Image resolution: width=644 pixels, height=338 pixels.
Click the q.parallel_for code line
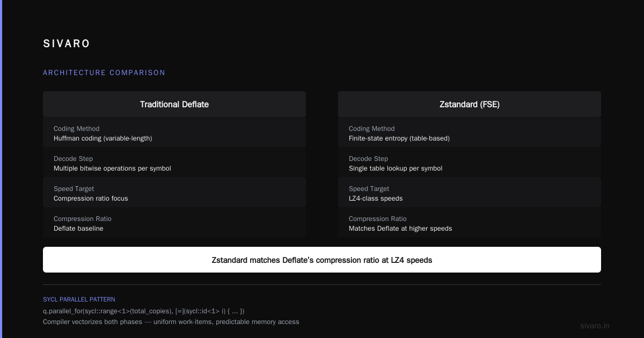click(x=144, y=311)
